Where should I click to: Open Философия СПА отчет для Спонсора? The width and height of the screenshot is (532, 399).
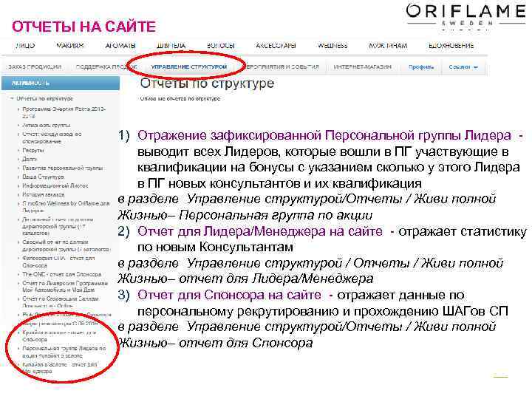(58, 262)
